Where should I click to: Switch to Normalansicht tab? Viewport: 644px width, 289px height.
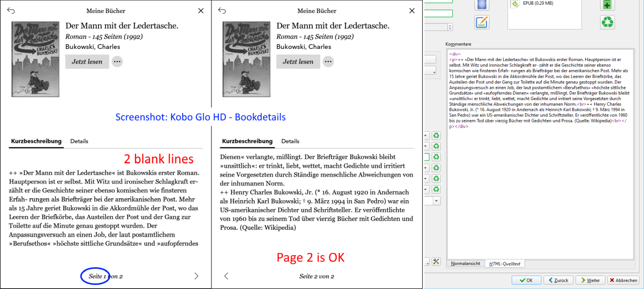(x=465, y=264)
